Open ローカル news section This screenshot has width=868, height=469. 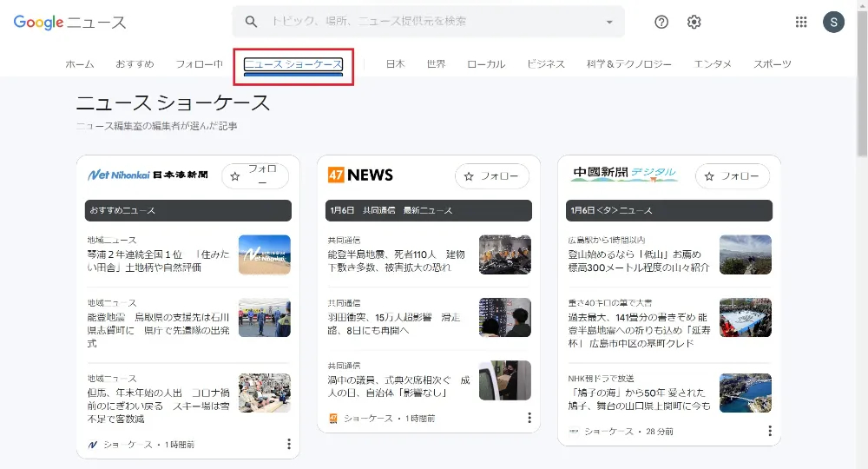pos(486,64)
